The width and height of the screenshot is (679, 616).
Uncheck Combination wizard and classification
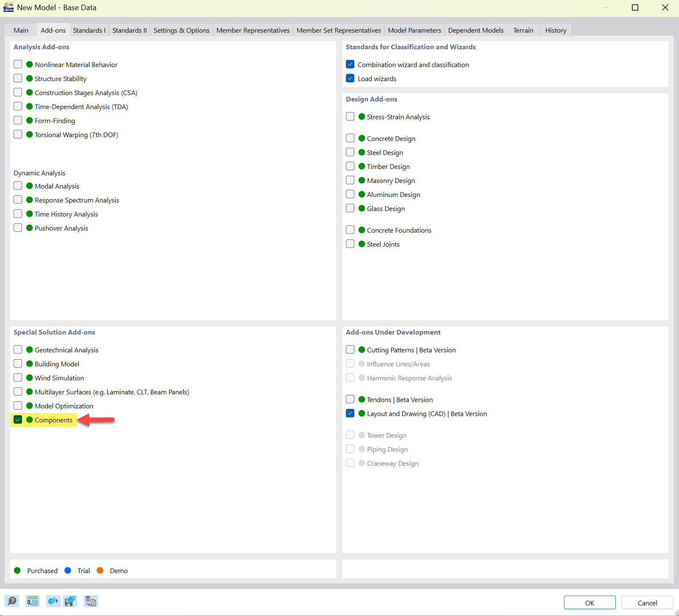pyautogui.click(x=350, y=64)
